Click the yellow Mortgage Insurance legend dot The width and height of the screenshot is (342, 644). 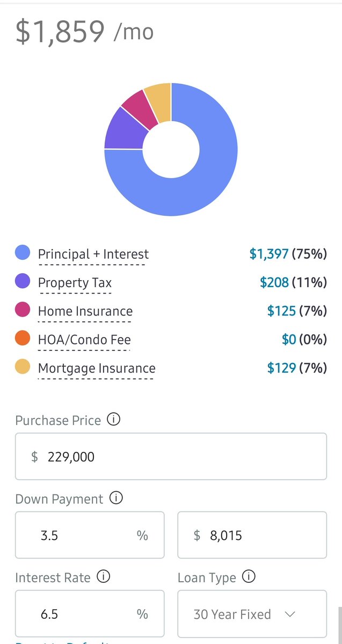coord(23,368)
